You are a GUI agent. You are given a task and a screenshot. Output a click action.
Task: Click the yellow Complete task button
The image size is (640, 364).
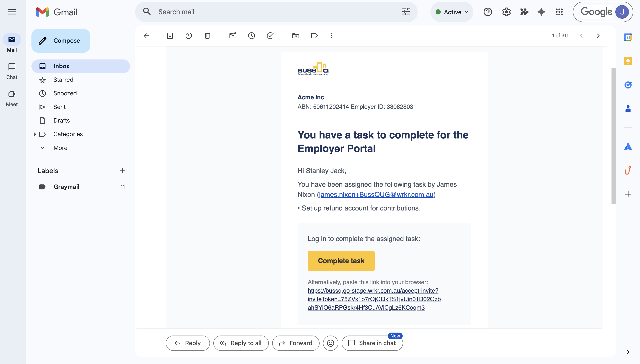[341, 261]
